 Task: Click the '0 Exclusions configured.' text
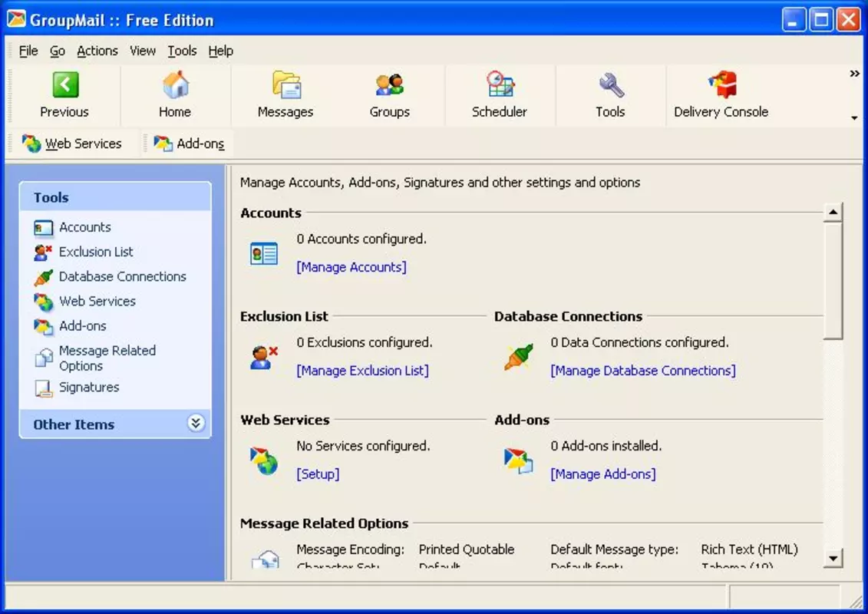coord(365,342)
